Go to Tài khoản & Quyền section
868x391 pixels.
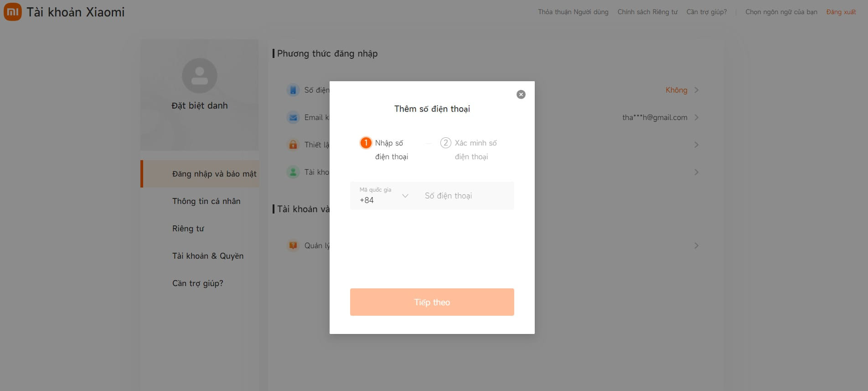(x=208, y=256)
